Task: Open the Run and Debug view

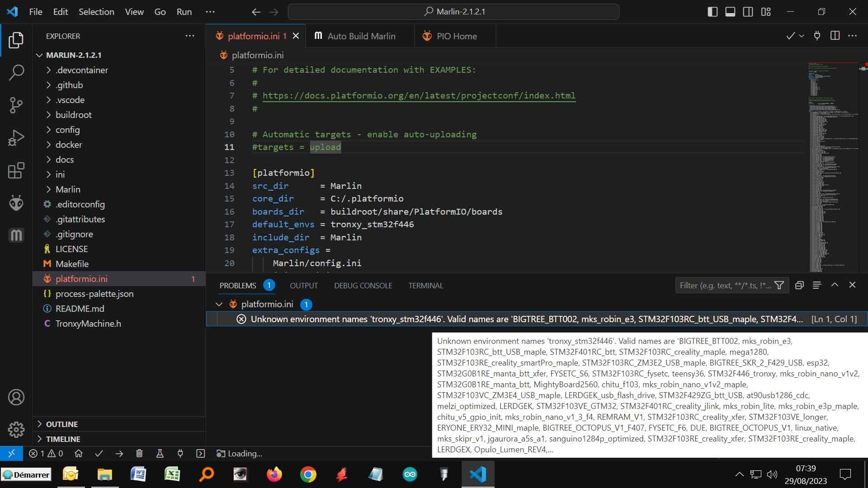Action: (16, 138)
